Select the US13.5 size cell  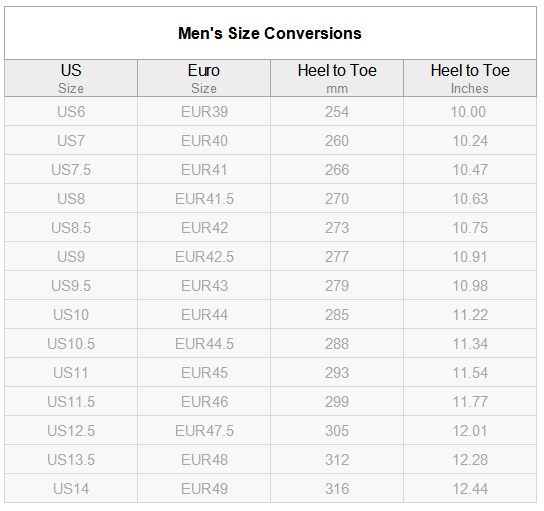(71, 460)
